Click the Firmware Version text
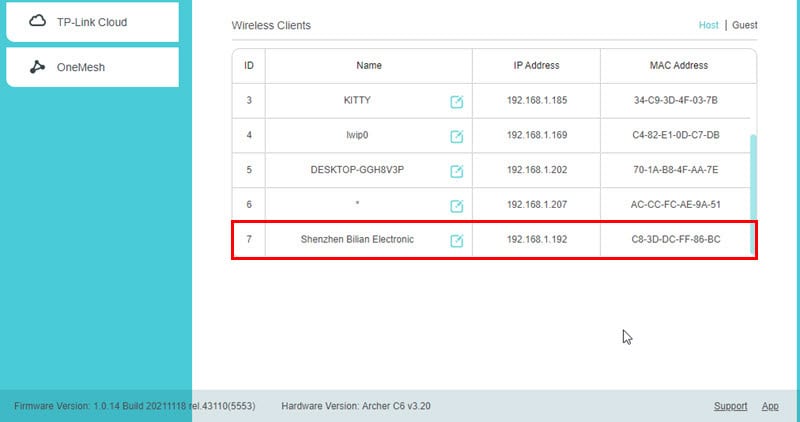This screenshot has height=422, width=800. point(135,406)
